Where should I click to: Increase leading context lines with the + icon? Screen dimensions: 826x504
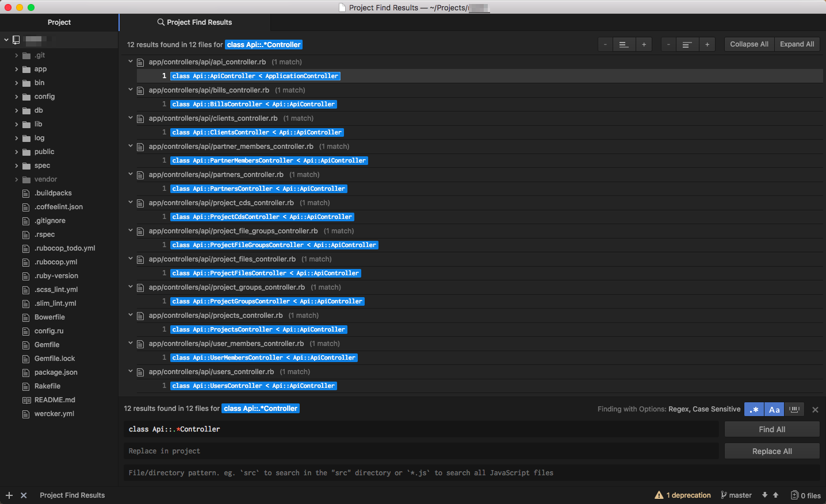coord(644,44)
